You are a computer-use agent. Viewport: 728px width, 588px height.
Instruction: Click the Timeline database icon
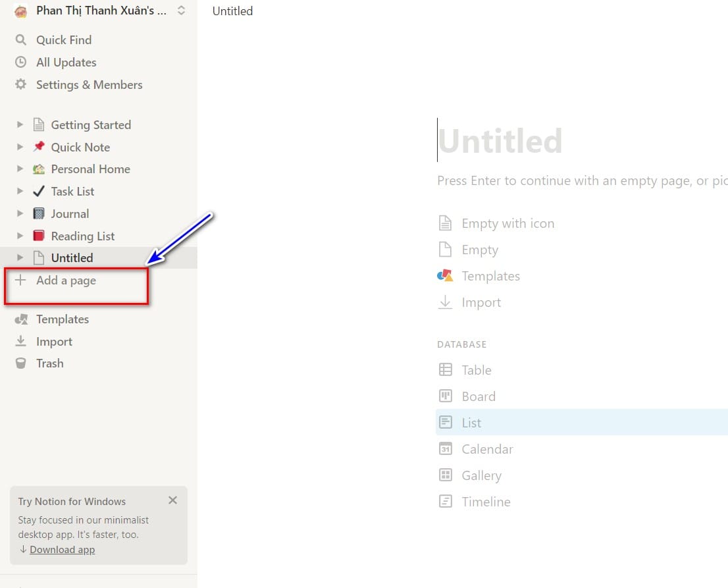(x=445, y=501)
